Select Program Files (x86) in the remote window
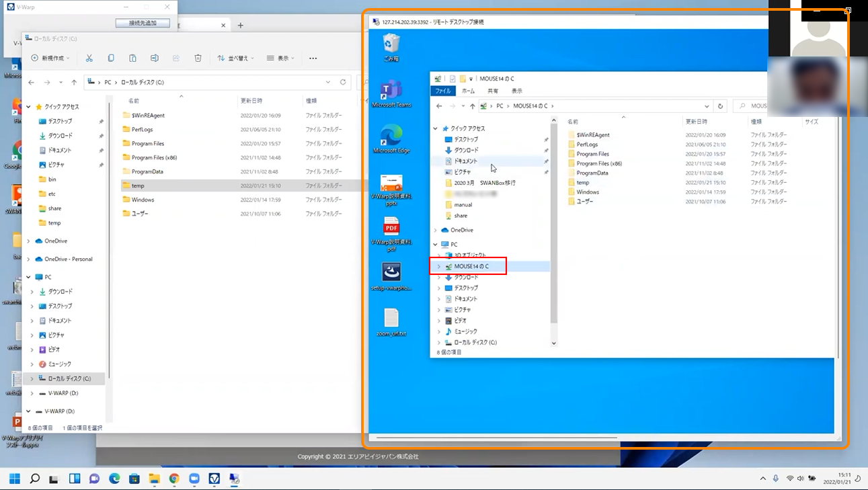 pos(598,163)
